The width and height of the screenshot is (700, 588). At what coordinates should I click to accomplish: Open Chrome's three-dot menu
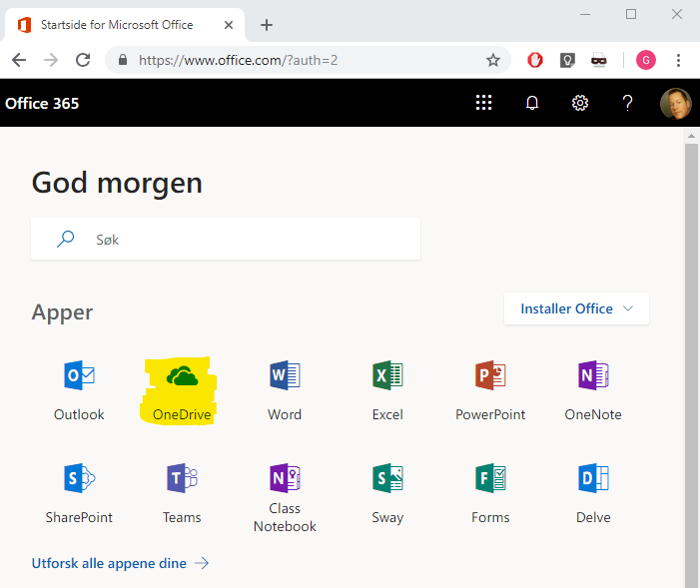pos(678,60)
